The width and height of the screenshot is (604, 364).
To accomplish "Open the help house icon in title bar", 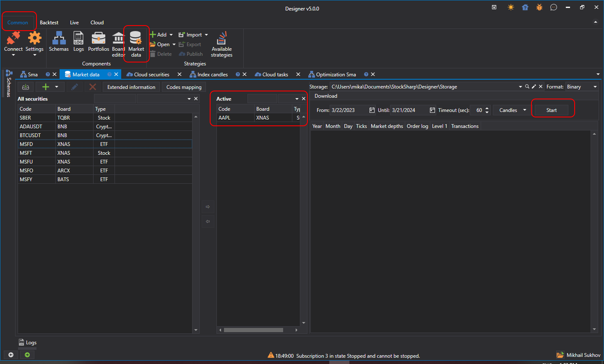I will 525,7.
